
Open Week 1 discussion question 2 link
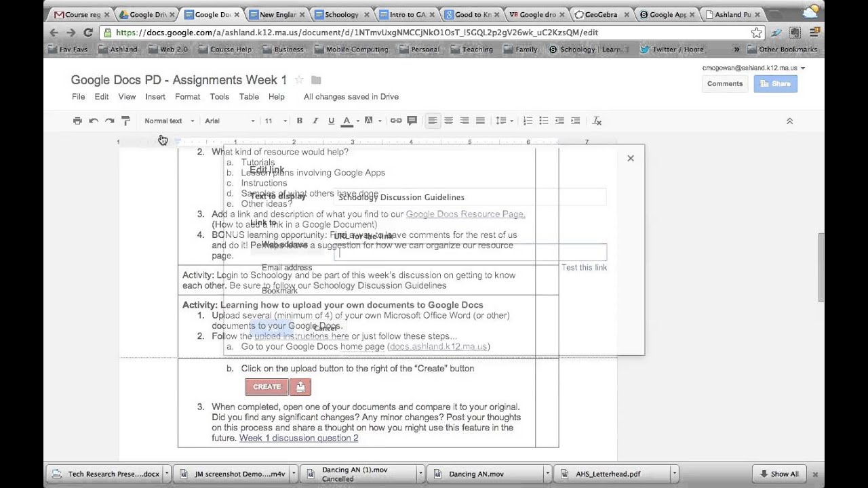(x=298, y=438)
